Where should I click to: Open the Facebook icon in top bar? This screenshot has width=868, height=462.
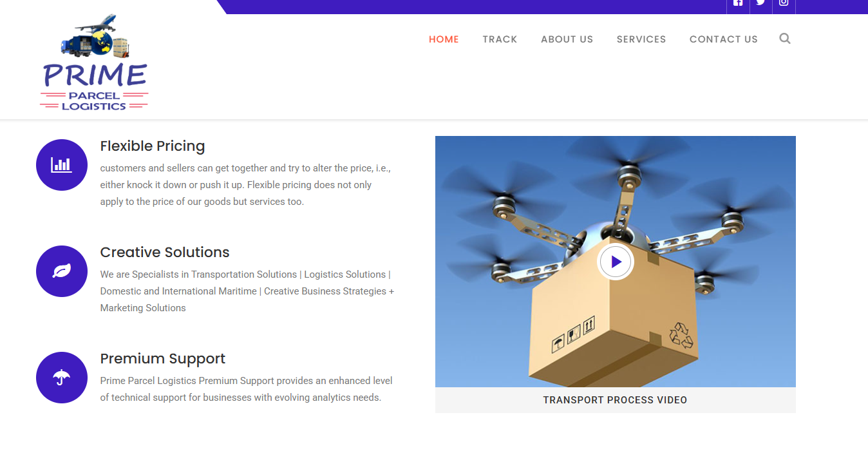tap(738, 3)
